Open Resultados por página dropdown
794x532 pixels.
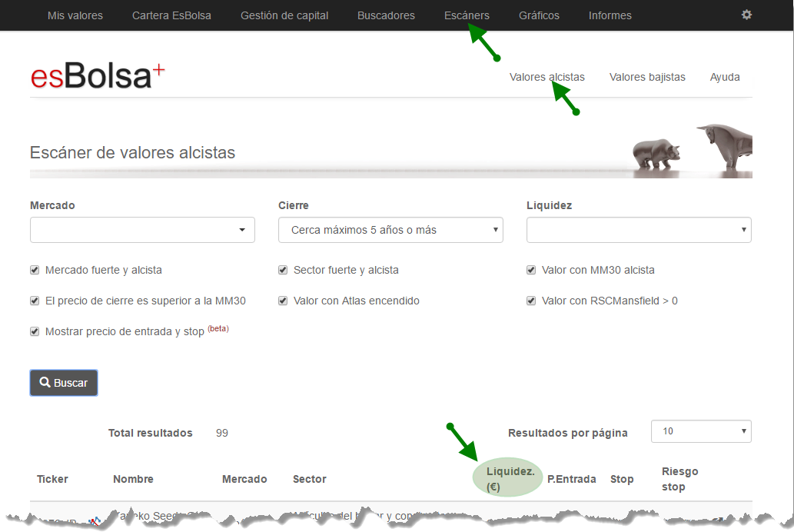(701, 431)
